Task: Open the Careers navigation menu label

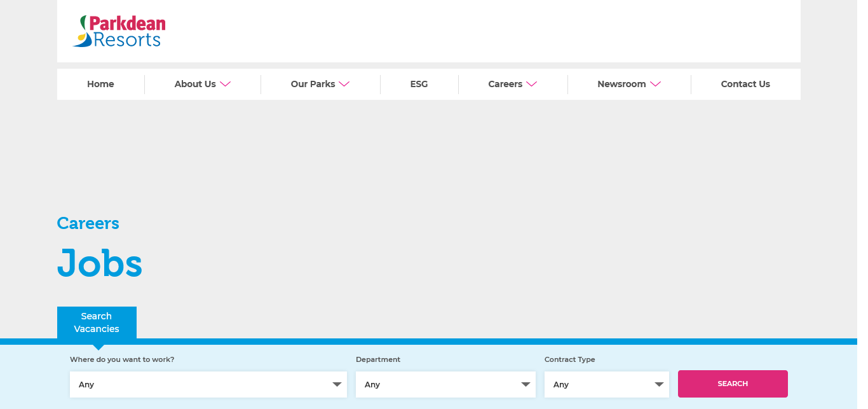Action: [x=505, y=84]
